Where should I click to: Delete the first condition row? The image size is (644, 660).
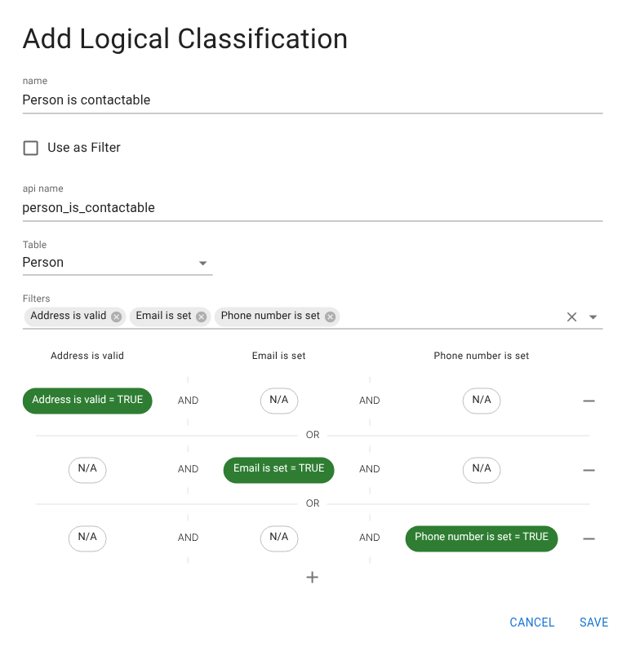click(x=588, y=401)
